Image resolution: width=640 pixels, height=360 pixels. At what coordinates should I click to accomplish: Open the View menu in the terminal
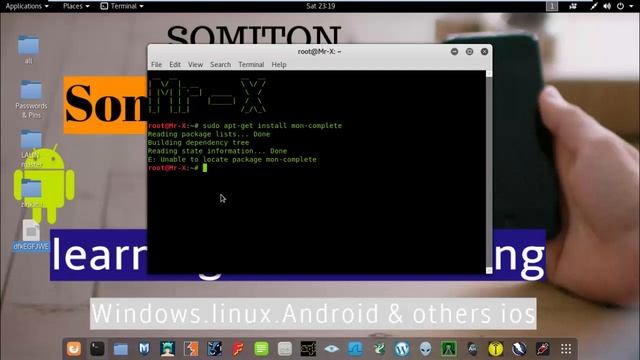[195, 64]
